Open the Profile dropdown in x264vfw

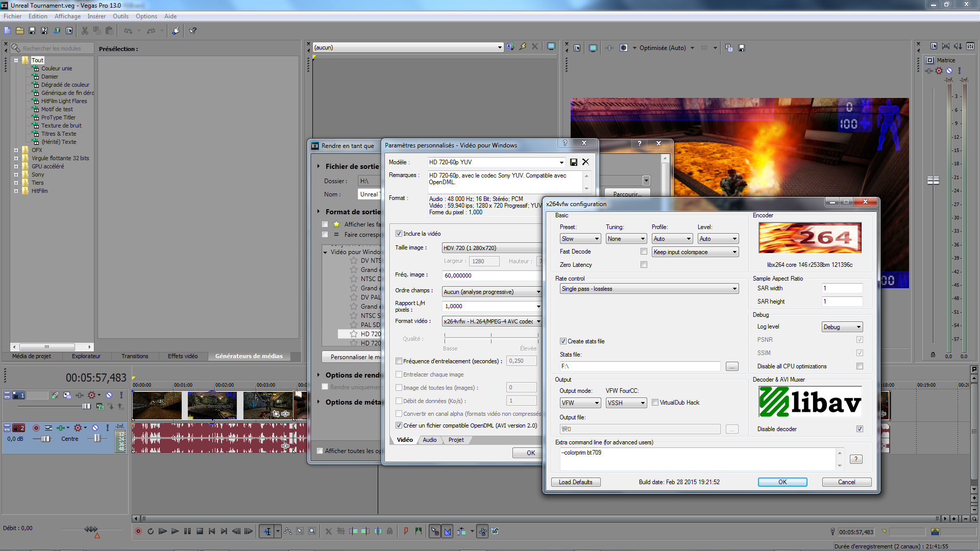point(672,239)
